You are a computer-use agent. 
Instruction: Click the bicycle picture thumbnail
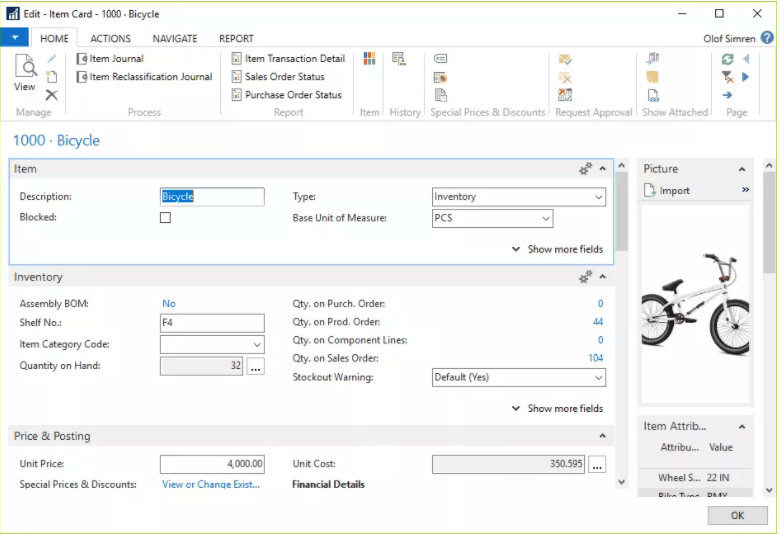[x=695, y=304]
